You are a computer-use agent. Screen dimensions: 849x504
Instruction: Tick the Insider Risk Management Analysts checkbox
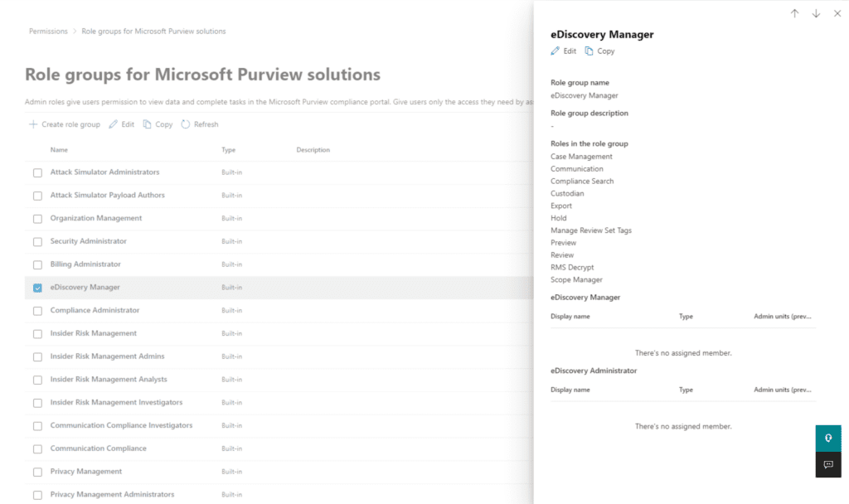click(x=37, y=380)
